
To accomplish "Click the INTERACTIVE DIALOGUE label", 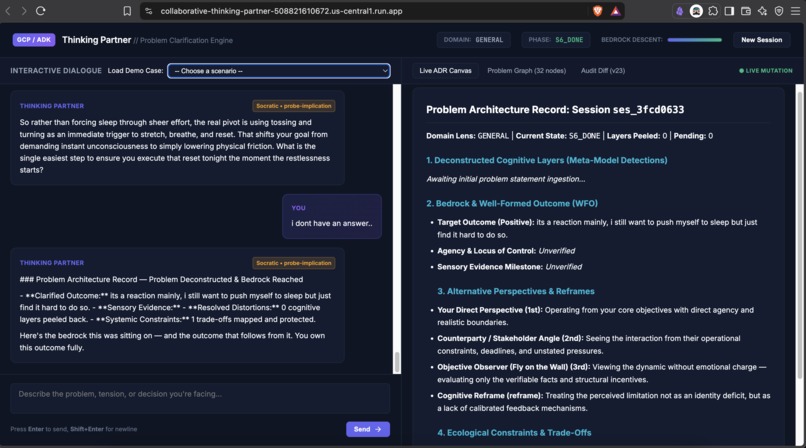I will click(56, 70).
